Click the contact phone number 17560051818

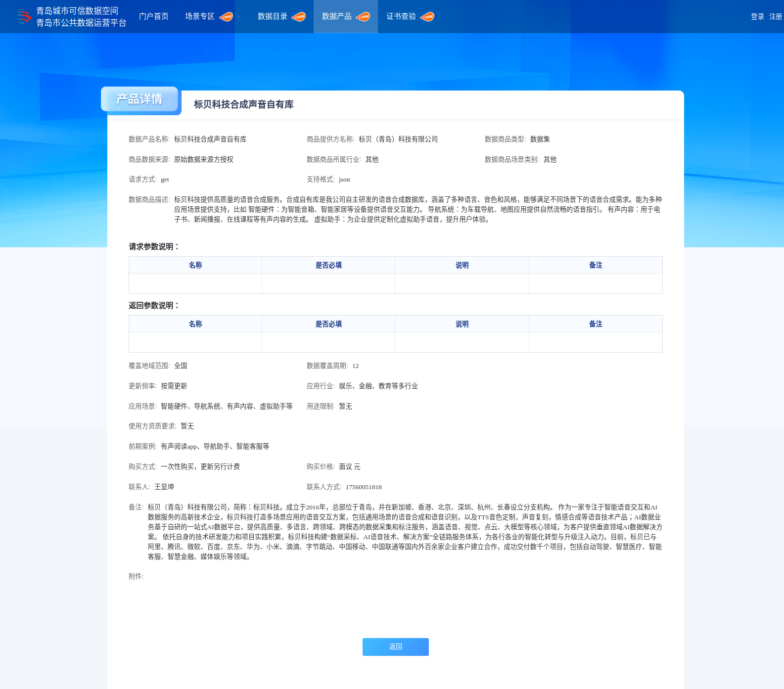pos(364,487)
